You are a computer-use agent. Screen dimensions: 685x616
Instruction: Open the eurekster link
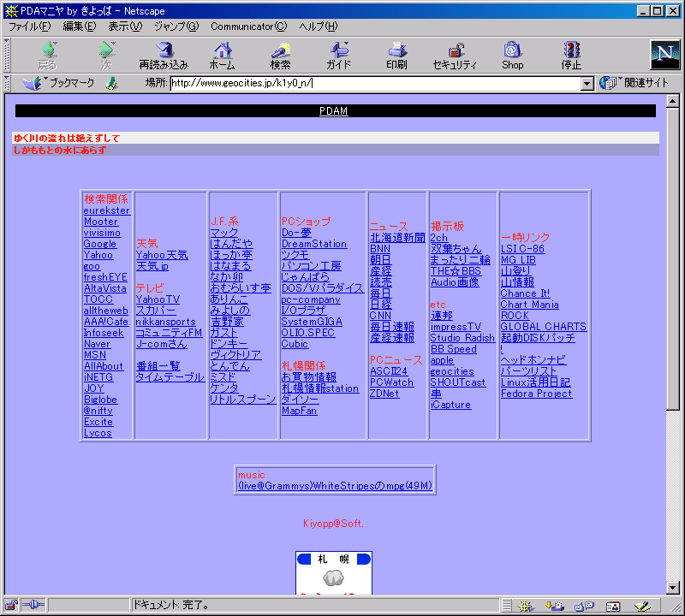tap(106, 210)
